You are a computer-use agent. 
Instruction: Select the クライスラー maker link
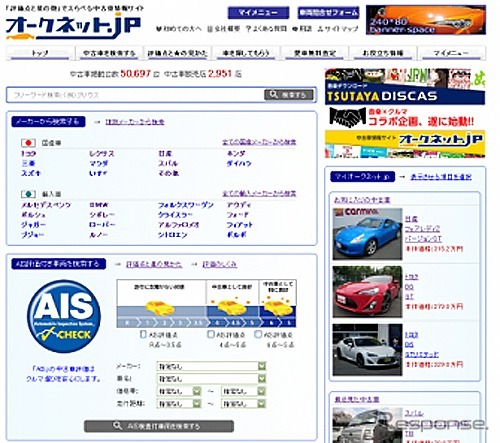click(175, 215)
